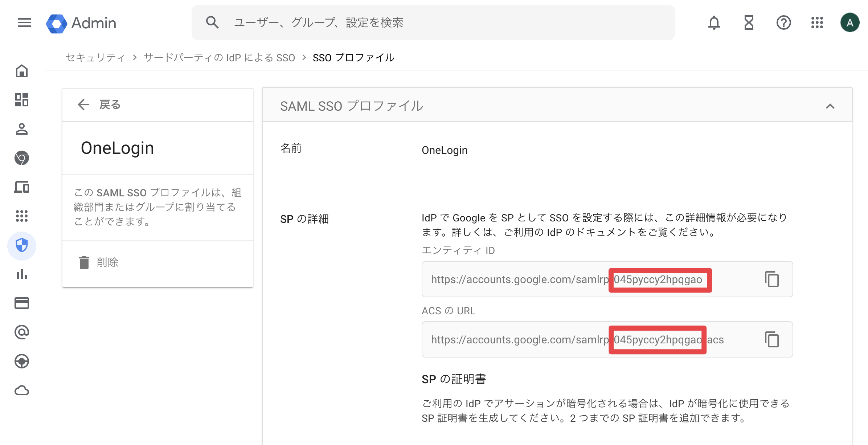The height and width of the screenshot is (445, 868).
Task: Click the search magnifier icon
Action: [212, 23]
